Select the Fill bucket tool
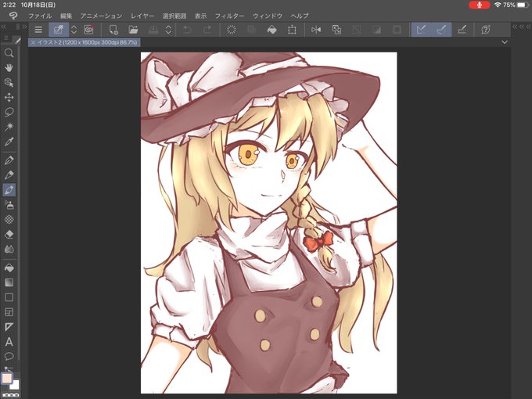 point(9,268)
